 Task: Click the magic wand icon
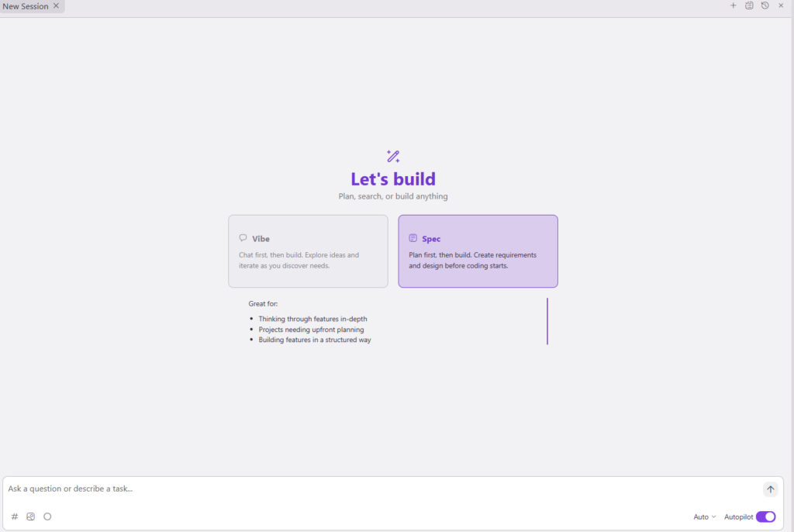[x=393, y=156]
